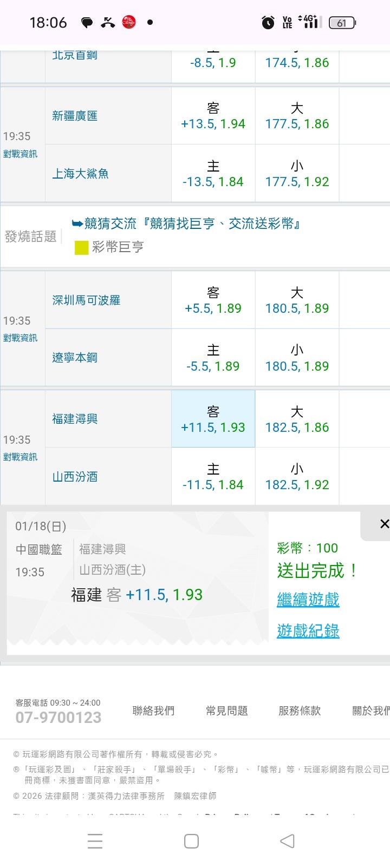
Task: Tap the Android home square icon
Action: (191, 841)
